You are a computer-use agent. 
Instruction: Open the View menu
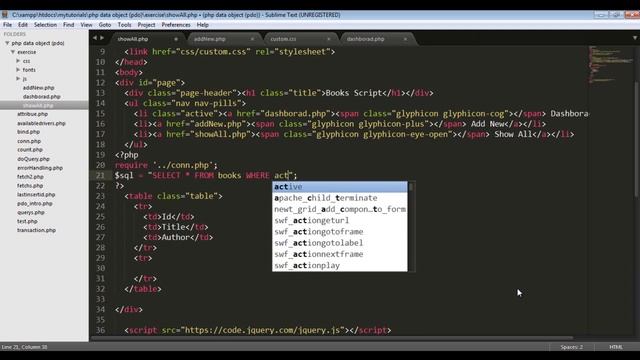[86, 25]
